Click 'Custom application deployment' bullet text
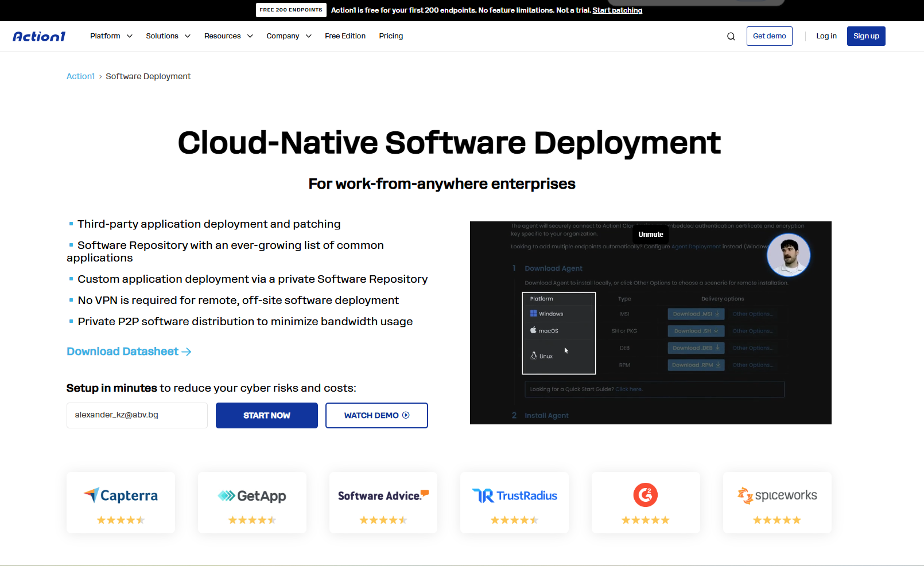Image resolution: width=924 pixels, height=566 pixels. click(x=253, y=279)
